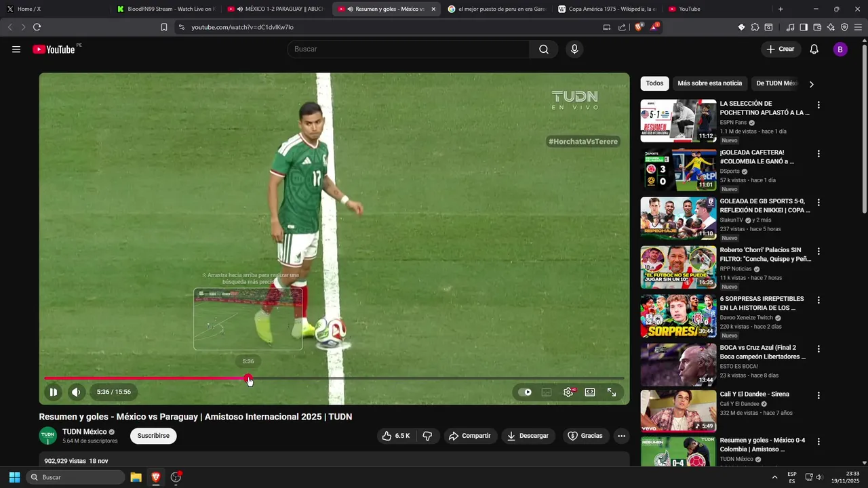Switch to cinema mode view

point(590,392)
